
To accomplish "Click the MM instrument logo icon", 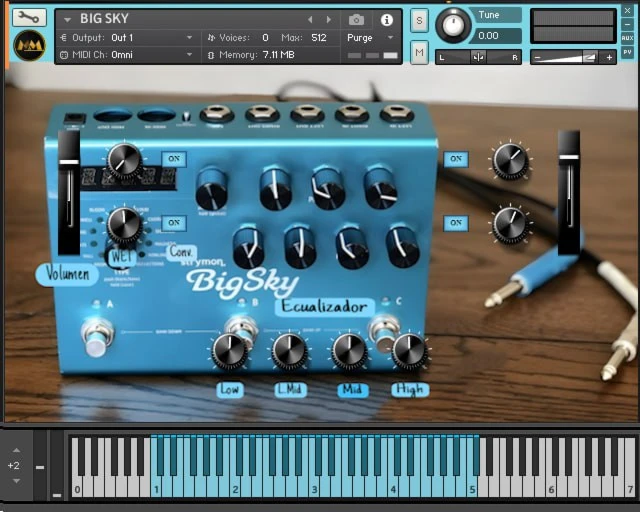I will 29,45.
